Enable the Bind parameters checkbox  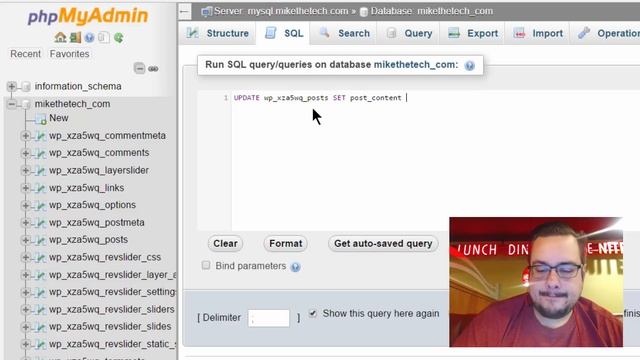point(206,265)
